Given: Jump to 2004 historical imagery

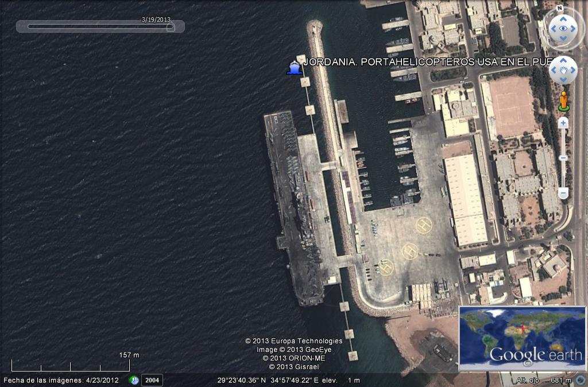Looking at the screenshot, I should [x=152, y=380].
